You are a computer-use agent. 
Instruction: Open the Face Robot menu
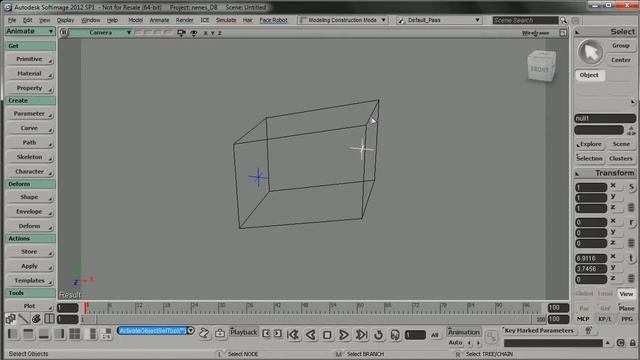[x=273, y=20]
